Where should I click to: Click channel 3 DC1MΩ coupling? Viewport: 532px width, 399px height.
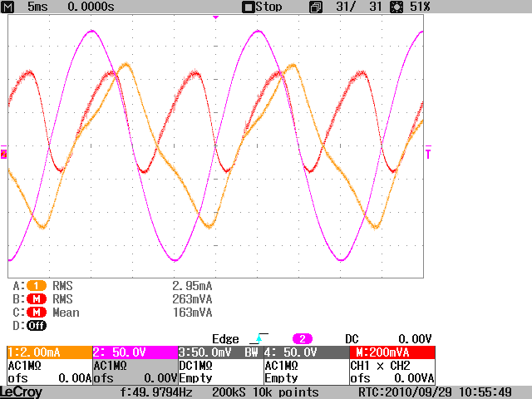[196, 366]
